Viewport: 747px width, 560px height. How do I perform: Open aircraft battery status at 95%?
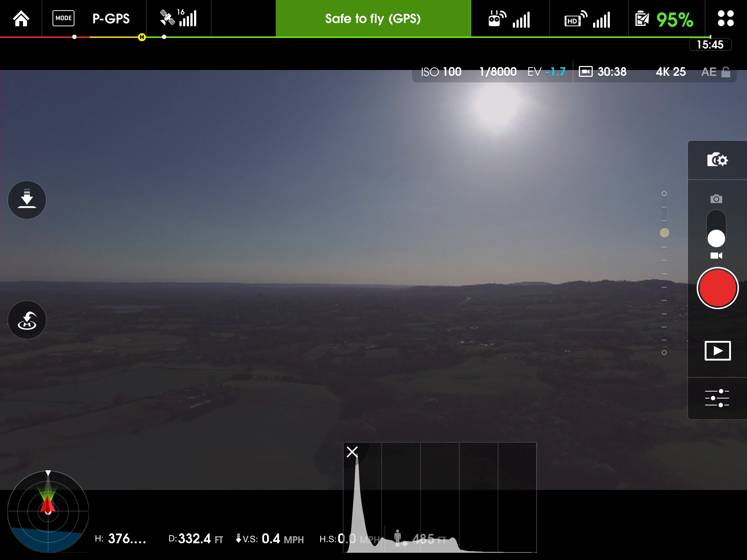click(664, 19)
